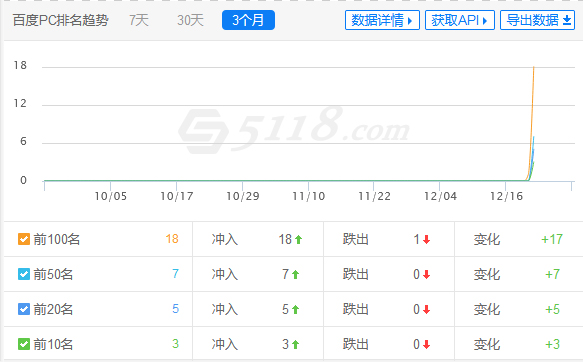Click the orange value 18 for 前100名
Viewport: 583px width, 362px height.
[x=172, y=239]
